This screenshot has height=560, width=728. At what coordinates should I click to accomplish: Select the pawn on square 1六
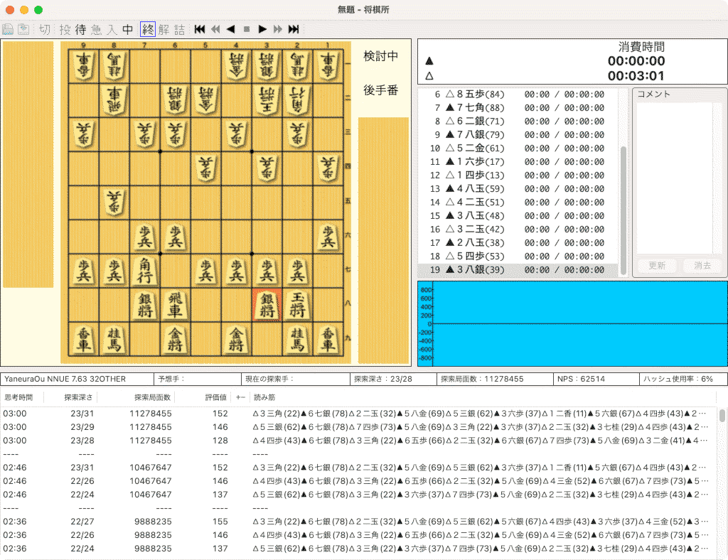328,237
